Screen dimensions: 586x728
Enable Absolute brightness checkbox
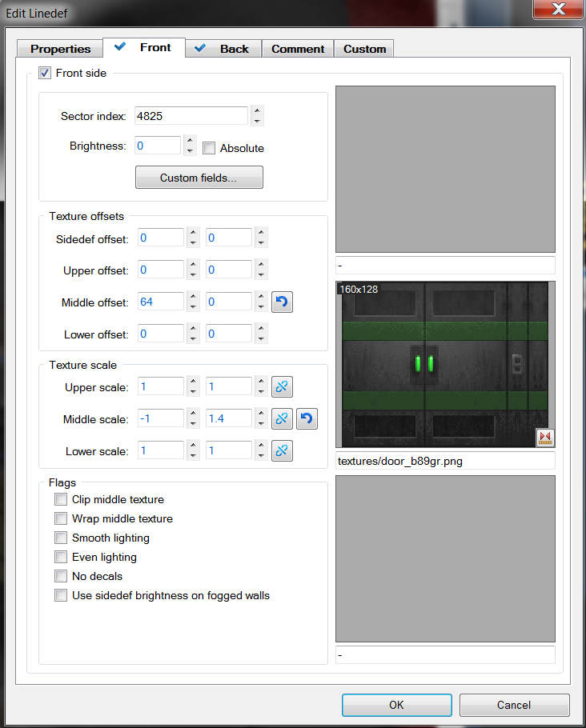pos(209,148)
